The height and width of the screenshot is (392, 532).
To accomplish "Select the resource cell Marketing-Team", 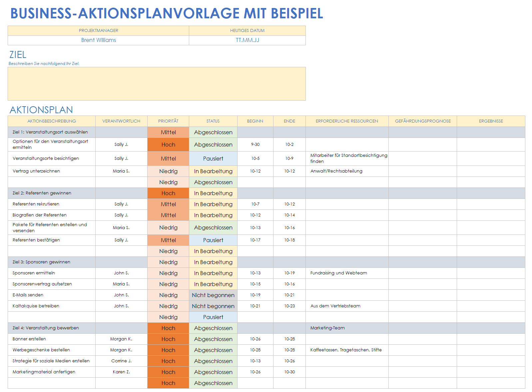I will click(x=347, y=328).
